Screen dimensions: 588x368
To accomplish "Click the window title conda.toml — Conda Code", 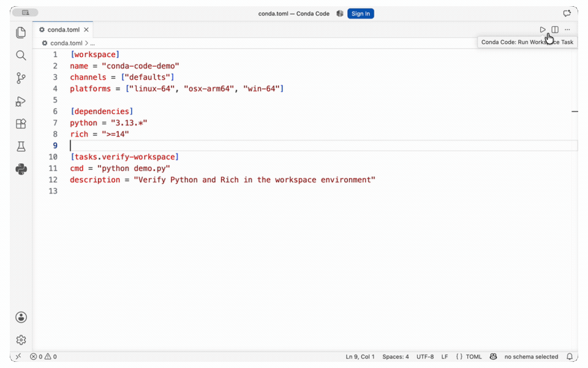I will coord(293,13).
